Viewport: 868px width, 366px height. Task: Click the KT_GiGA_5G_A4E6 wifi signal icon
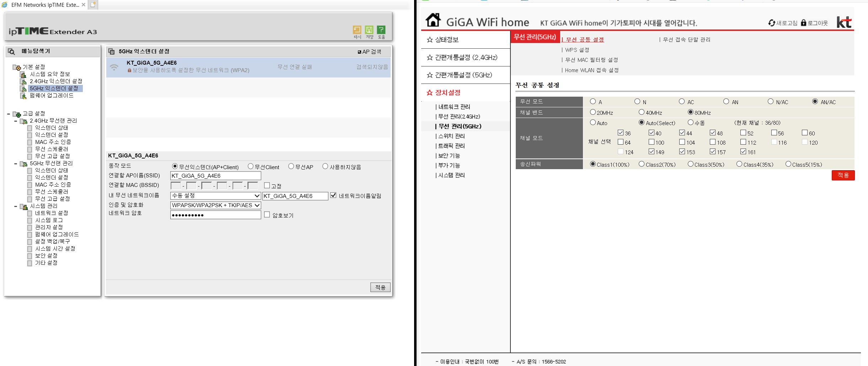[x=114, y=67]
